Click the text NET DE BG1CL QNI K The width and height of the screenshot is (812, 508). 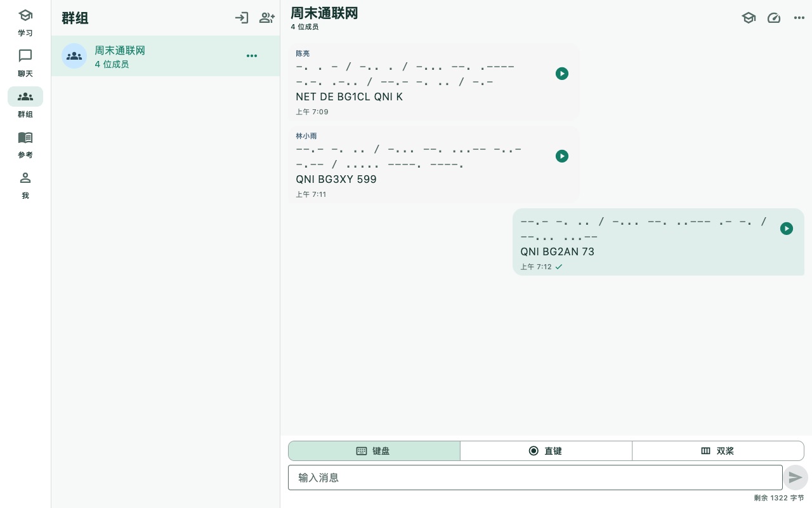pos(349,97)
